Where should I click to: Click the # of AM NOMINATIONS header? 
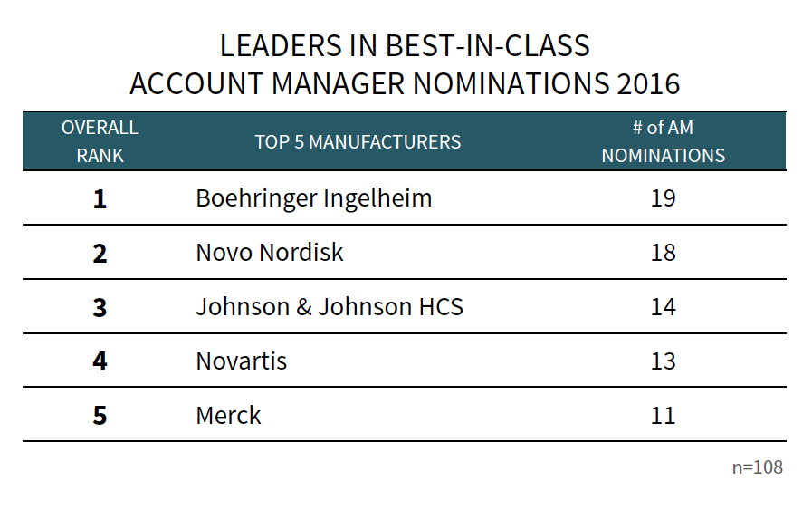[x=663, y=141]
